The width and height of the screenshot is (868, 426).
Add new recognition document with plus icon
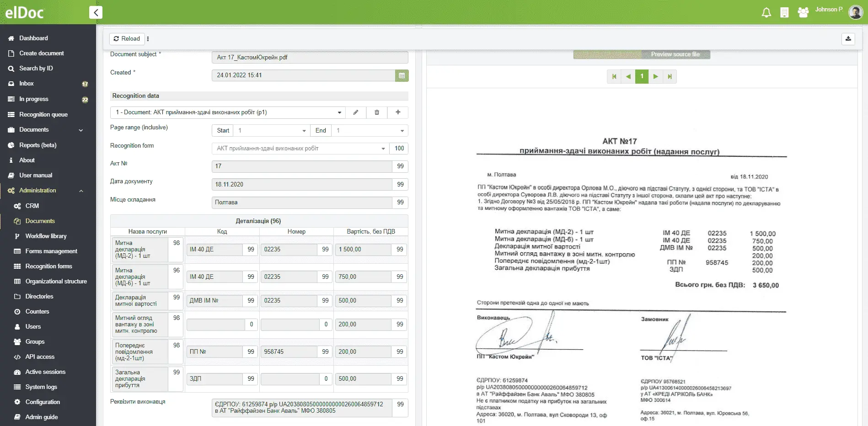pyautogui.click(x=398, y=112)
